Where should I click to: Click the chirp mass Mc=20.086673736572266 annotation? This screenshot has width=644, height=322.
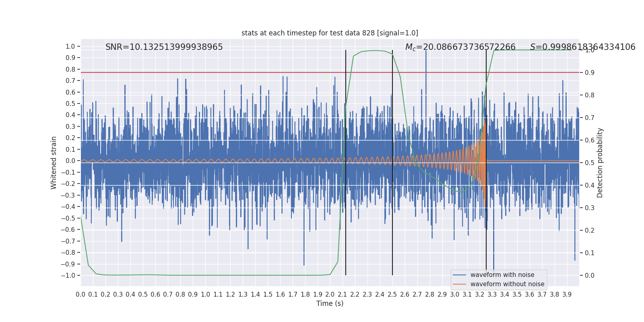pos(460,47)
